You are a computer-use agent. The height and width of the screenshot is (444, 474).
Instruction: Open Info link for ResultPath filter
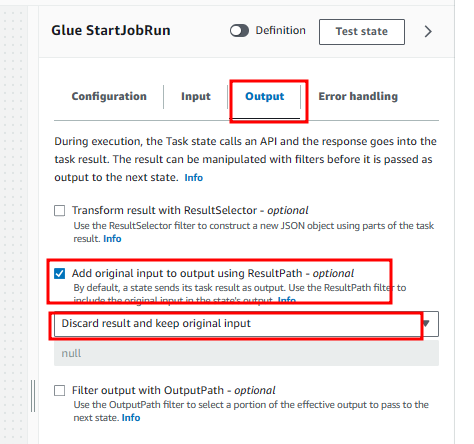click(x=287, y=300)
